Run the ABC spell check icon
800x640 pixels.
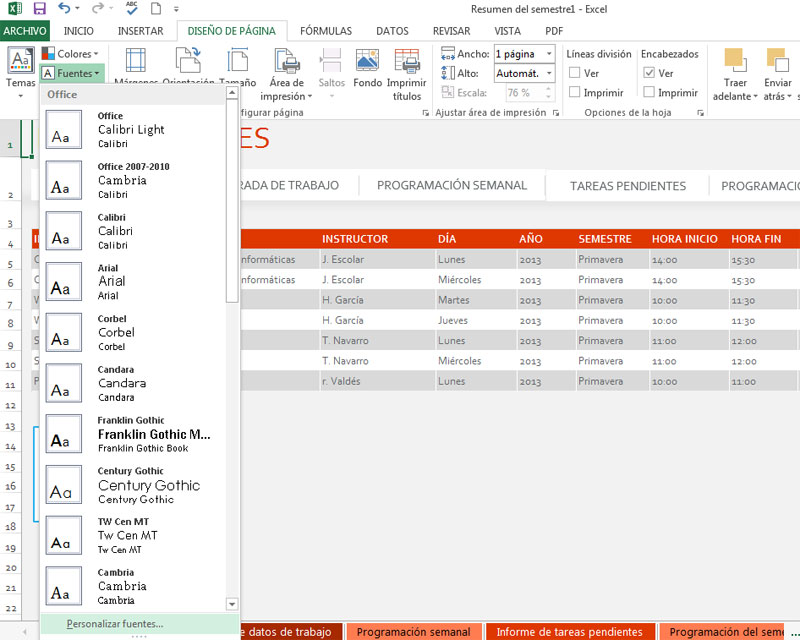point(132,8)
